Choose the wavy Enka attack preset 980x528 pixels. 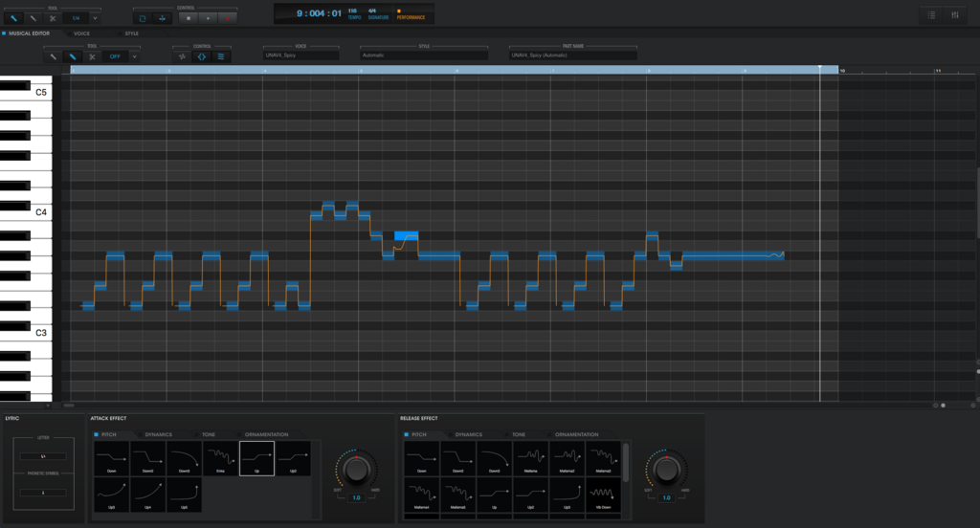click(x=220, y=458)
